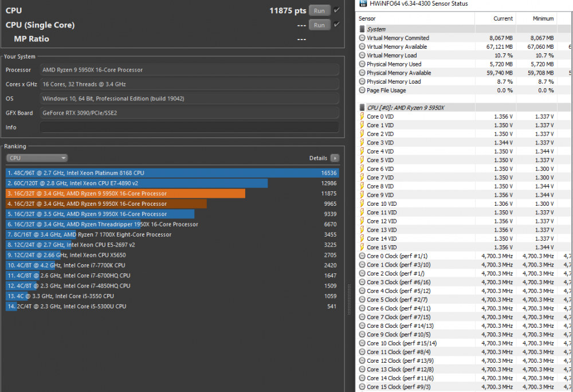Click the System group chip icon
The height and width of the screenshot is (392, 573).
click(362, 29)
